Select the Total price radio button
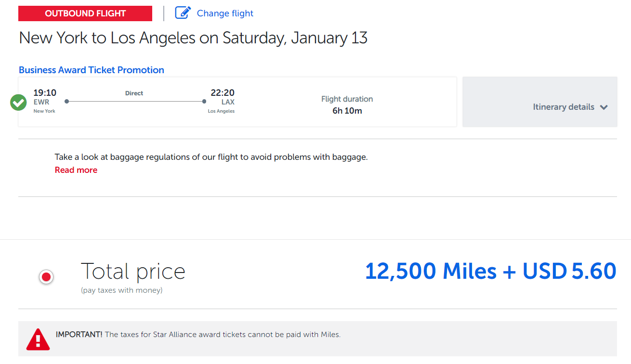Viewport: 631px width, 364px height. click(46, 277)
